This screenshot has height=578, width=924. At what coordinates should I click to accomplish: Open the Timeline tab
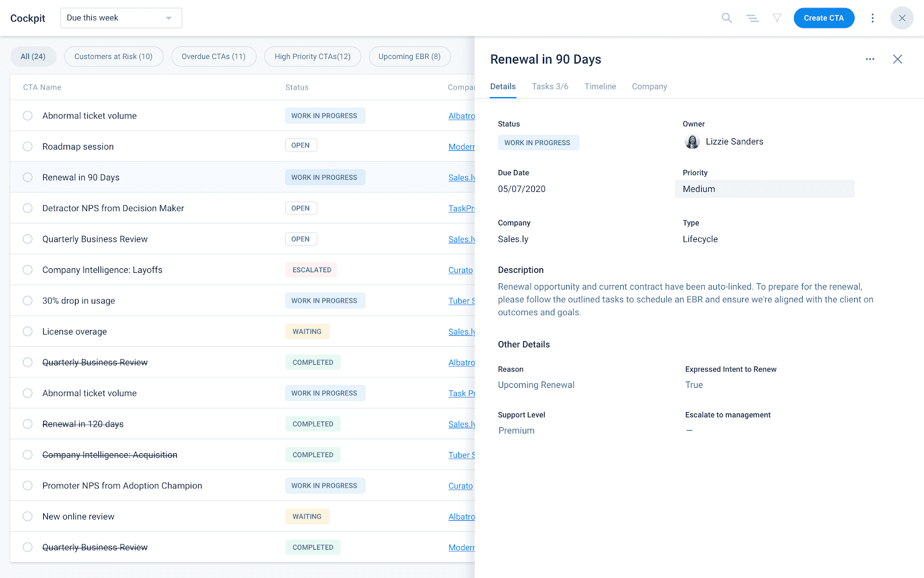point(600,87)
